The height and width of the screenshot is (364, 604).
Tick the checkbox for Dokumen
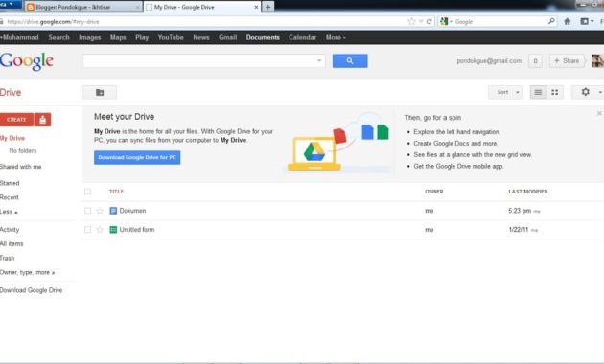pyautogui.click(x=88, y=211)
